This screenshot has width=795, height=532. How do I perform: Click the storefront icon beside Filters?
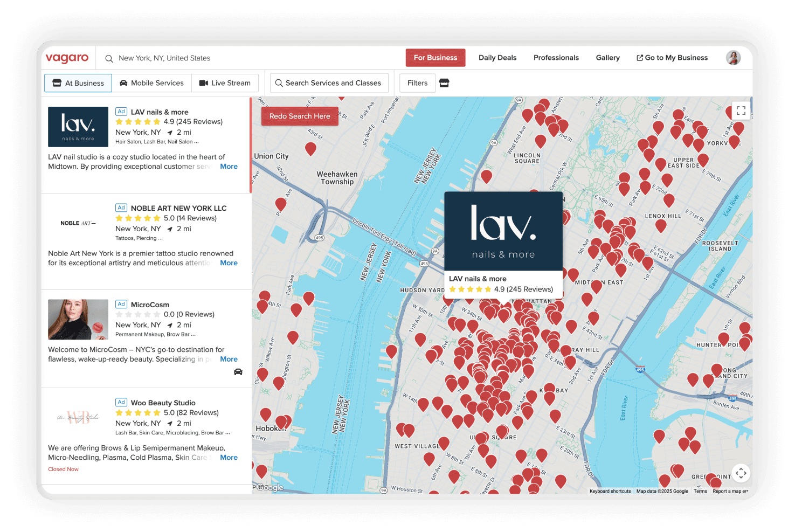pos(444,83)
